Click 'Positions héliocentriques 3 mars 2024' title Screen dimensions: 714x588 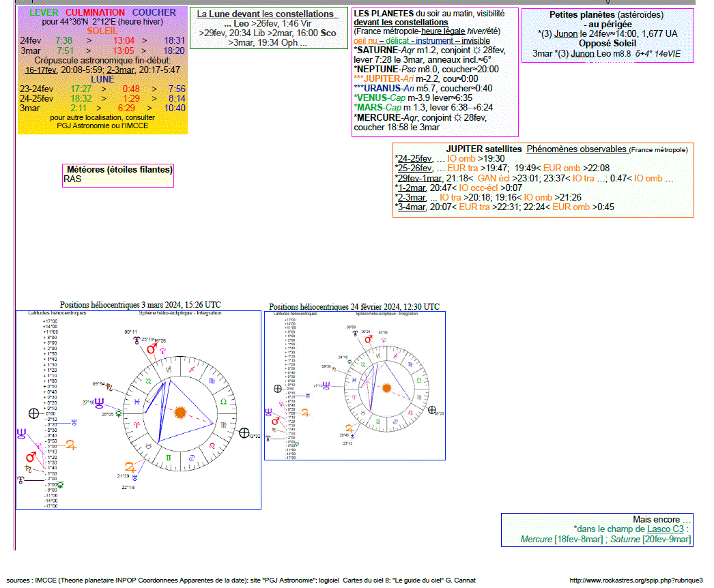point(140,305)
